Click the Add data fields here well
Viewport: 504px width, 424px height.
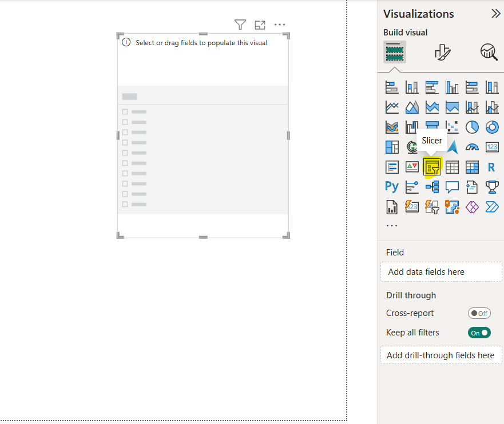point(441,272)
